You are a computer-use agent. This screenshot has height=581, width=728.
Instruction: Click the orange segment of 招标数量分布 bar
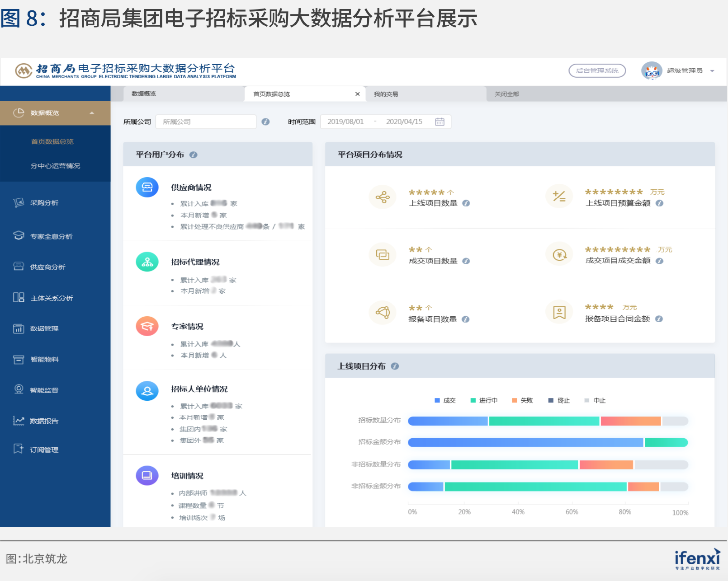tap(631, 421)
